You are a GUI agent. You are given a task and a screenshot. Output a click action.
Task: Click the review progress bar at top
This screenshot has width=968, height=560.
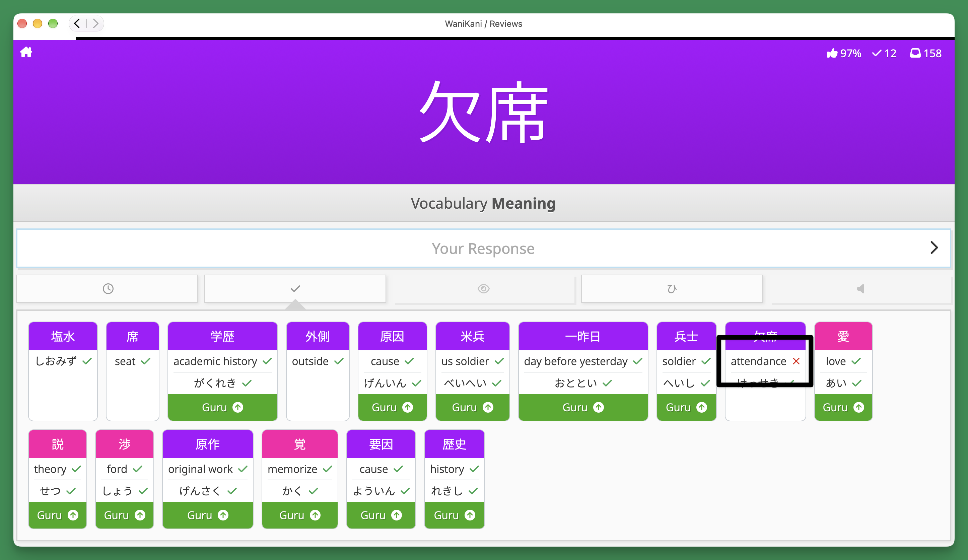click(x=484, y=39)
